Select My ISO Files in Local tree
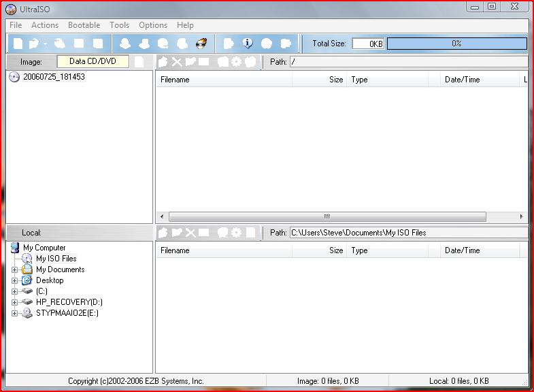This screenshot has height=392, width=534. pos(56,259)
